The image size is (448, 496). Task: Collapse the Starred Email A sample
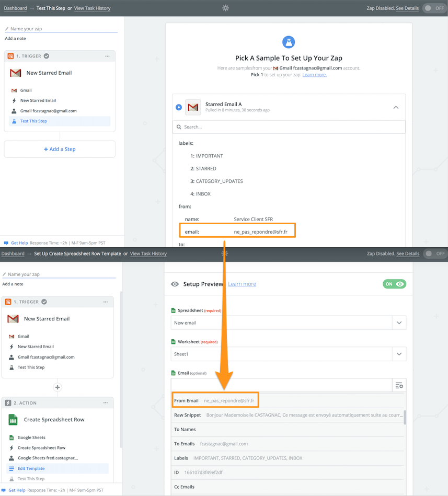pos(396,107)
